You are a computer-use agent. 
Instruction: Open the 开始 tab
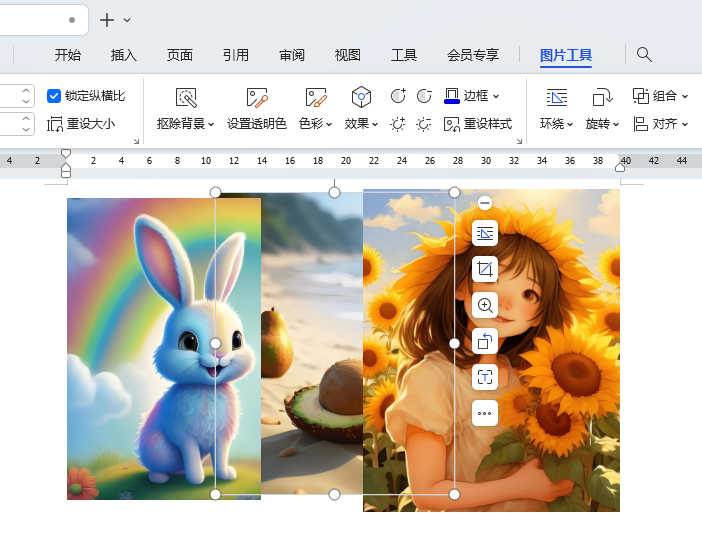(68, 55)
